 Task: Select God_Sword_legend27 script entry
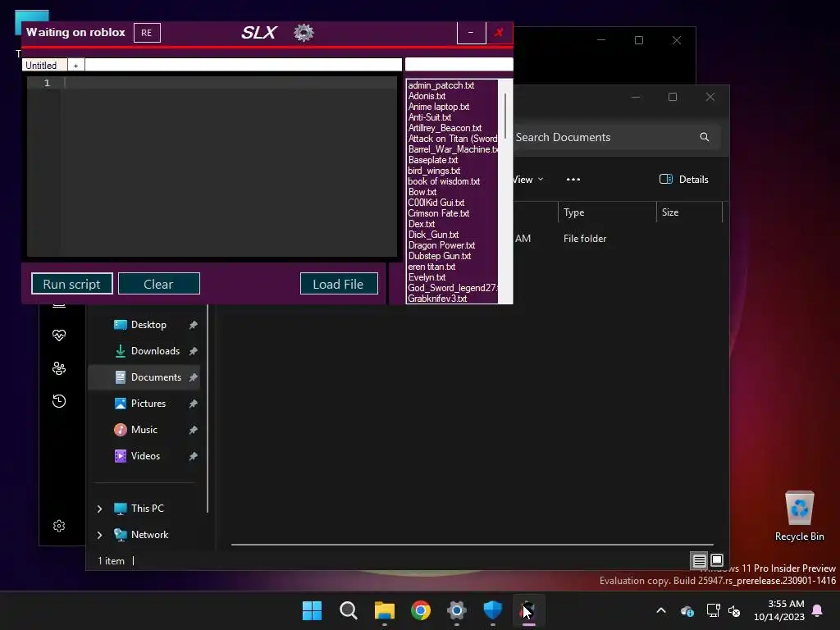click(452, 288)
